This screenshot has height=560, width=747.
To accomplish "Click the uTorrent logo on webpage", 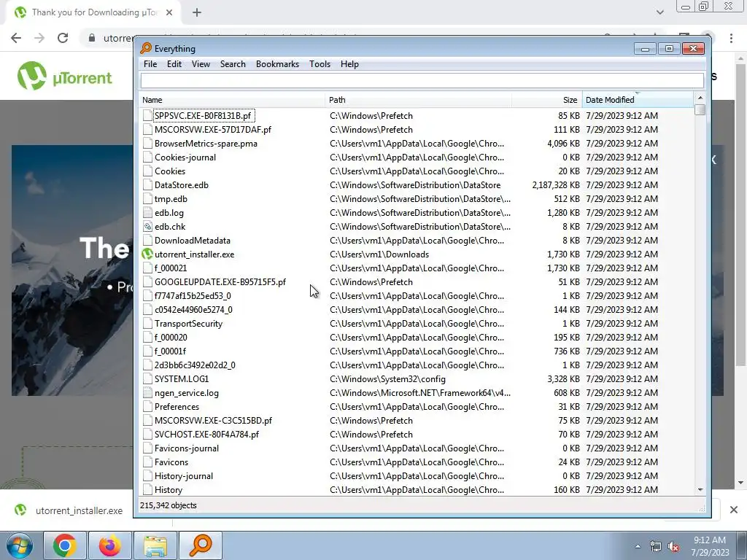I will tap(64, 76).
